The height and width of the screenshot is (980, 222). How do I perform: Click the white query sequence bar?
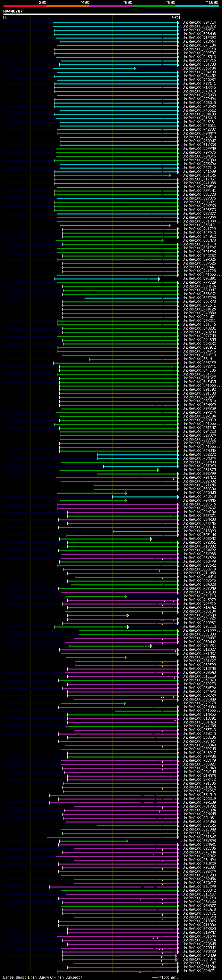91,15
